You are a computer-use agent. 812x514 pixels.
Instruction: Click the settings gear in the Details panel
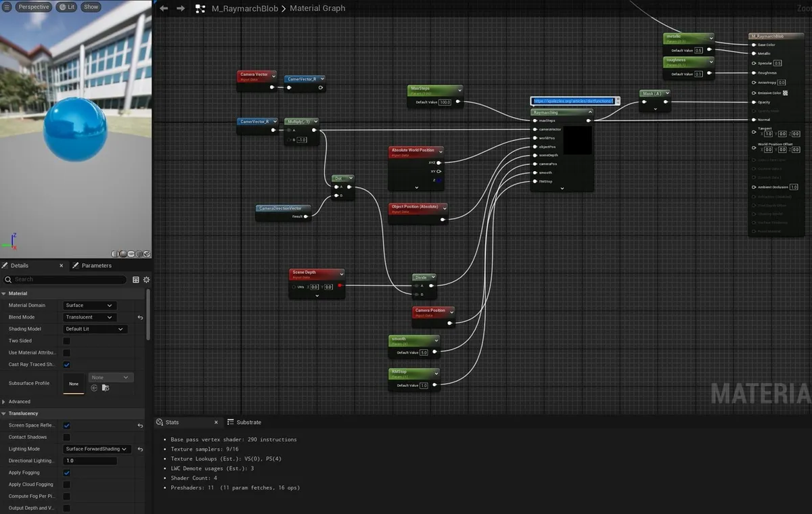click(x=146, y=279)
